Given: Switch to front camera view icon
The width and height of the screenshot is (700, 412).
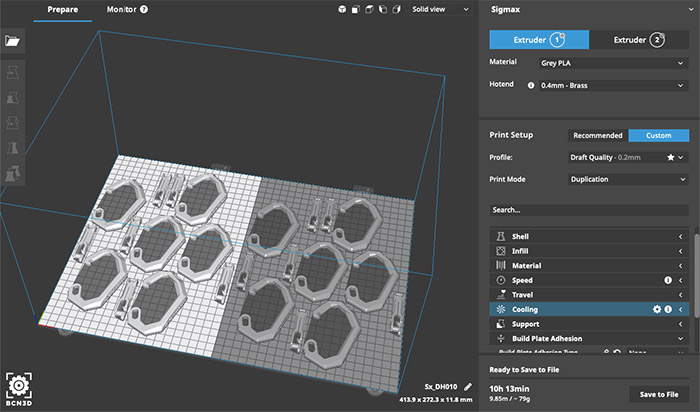Looking at the screenshot, I should [x=356, y=9].
